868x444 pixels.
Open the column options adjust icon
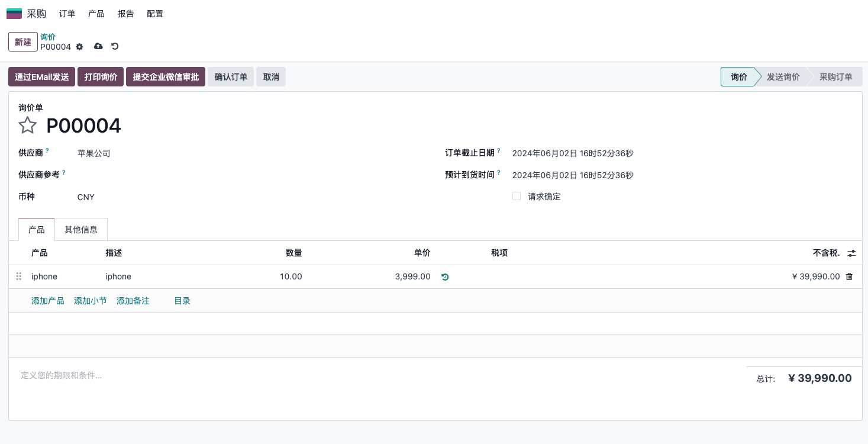pos(851,253)
